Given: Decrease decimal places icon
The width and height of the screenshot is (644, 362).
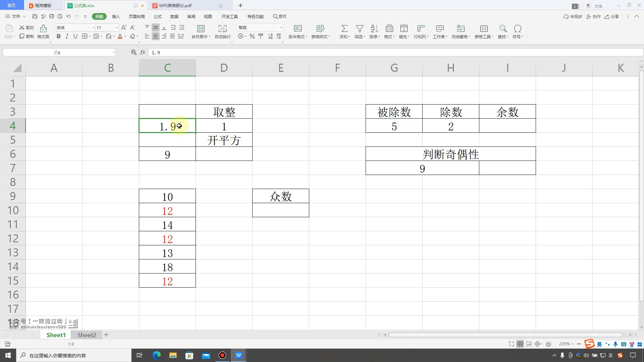Looking at the screenshot, I should click(x=278, y=36).
